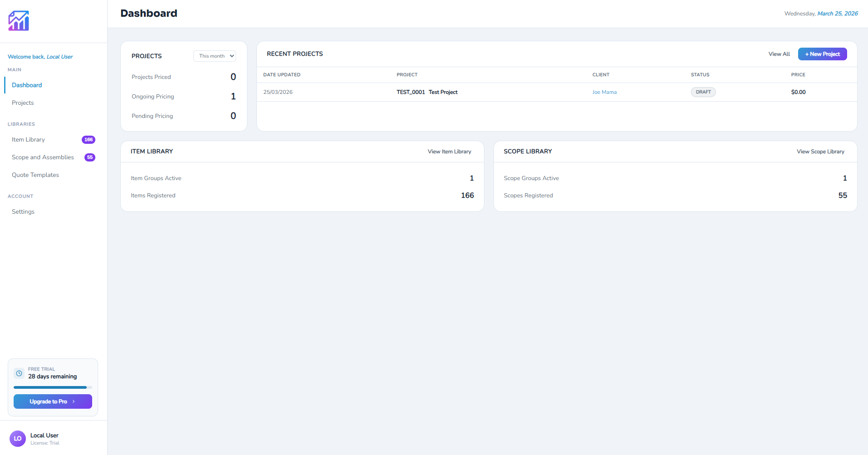
Task: Open the Item Library sidebar entry
Action: 28,139
